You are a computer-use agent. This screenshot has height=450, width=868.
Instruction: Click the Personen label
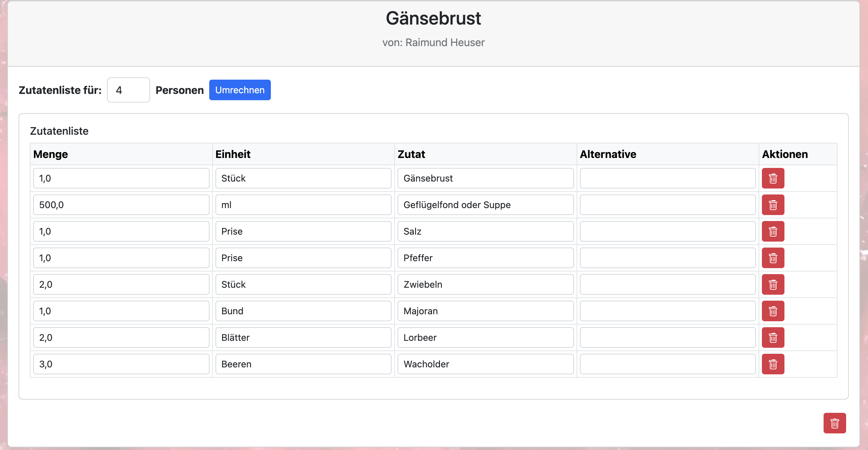click(180, 90)
